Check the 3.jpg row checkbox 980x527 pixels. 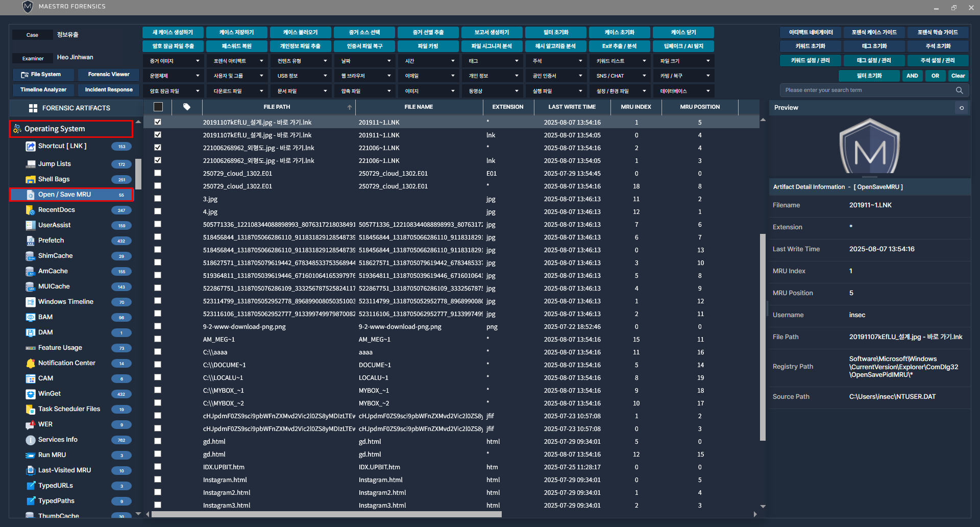pyautogui.click(x=158, y=199)
